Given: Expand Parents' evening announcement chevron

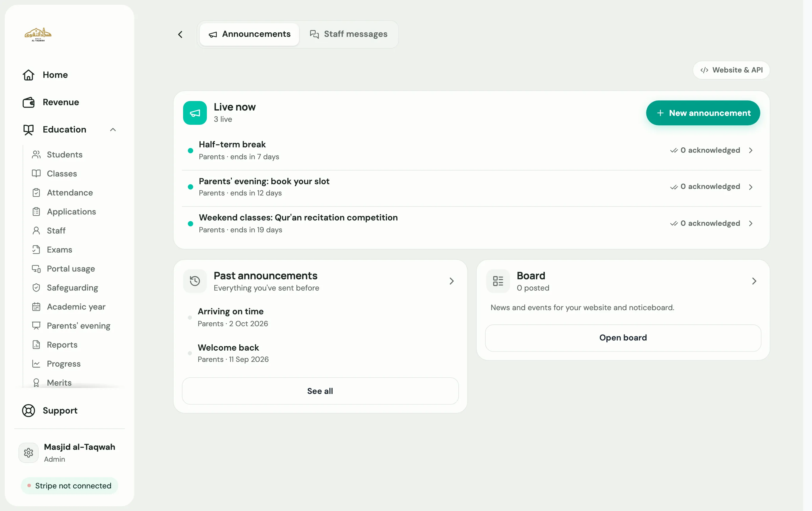Looking at the screenshot, I should 751,187.
